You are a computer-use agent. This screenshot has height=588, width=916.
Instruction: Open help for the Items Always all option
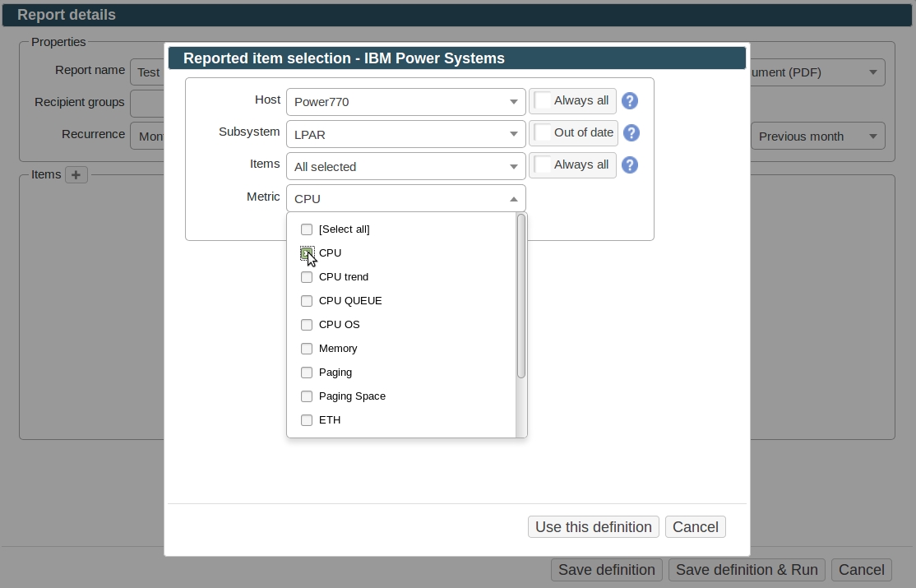pos(629,165)
